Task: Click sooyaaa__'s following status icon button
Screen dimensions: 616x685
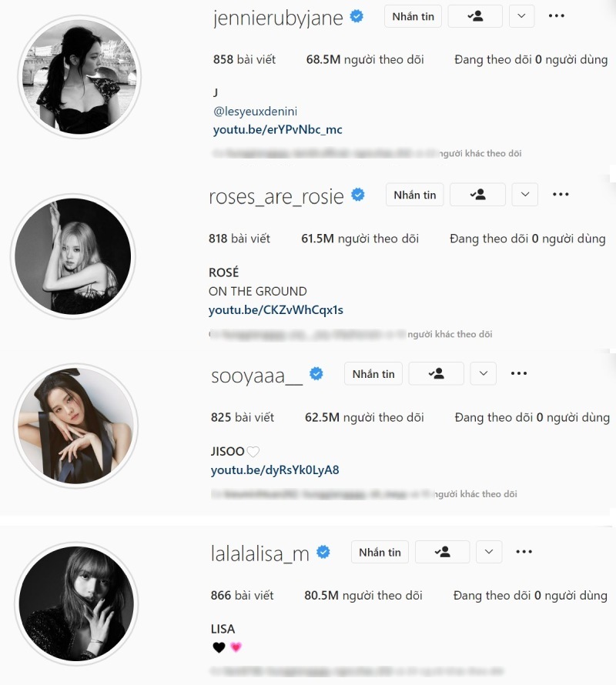Action: 436,373
